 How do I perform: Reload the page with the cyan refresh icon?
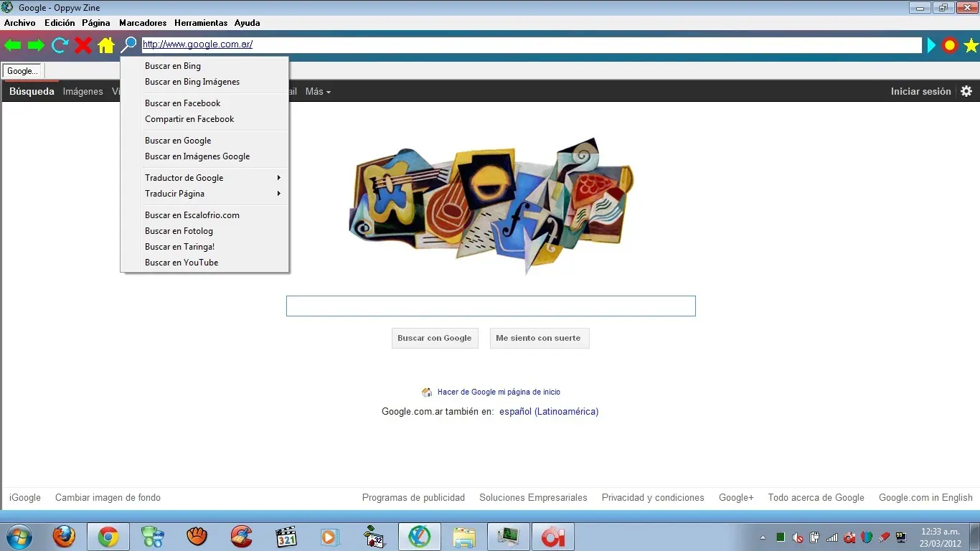[60, 46]
